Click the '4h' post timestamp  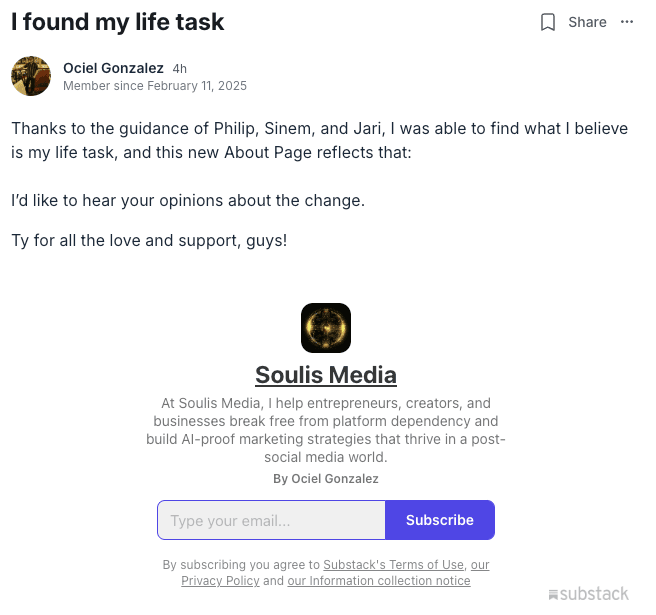[x=179, y=69]
